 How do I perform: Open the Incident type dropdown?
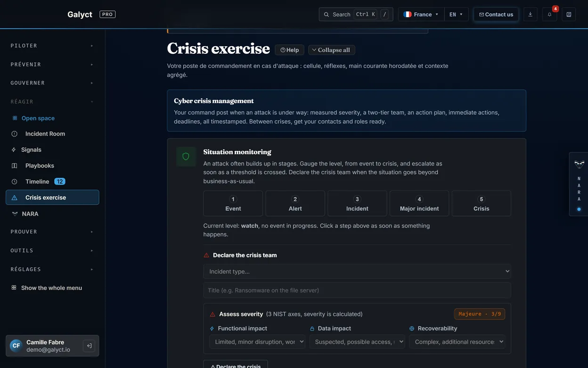click(x=357, y=271)
